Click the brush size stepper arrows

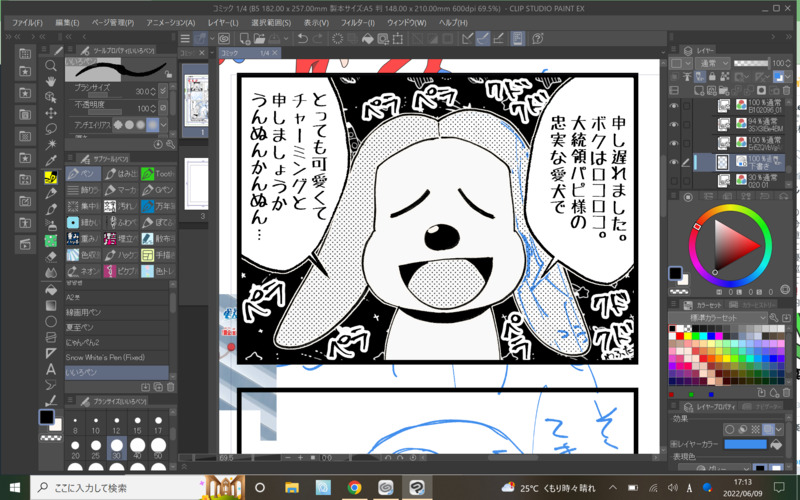pyautogui.click(x=153, y=91)
